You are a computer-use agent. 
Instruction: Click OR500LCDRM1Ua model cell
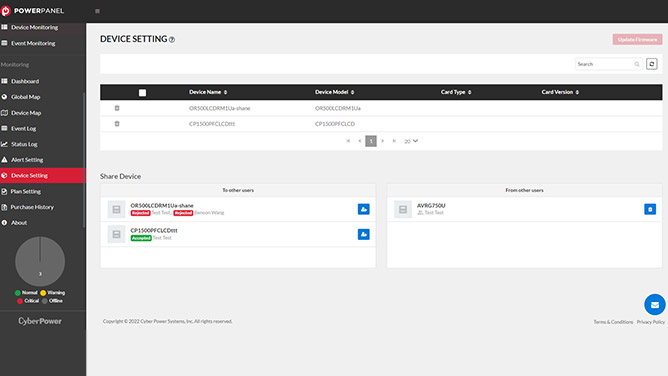[x=338, y=108]
